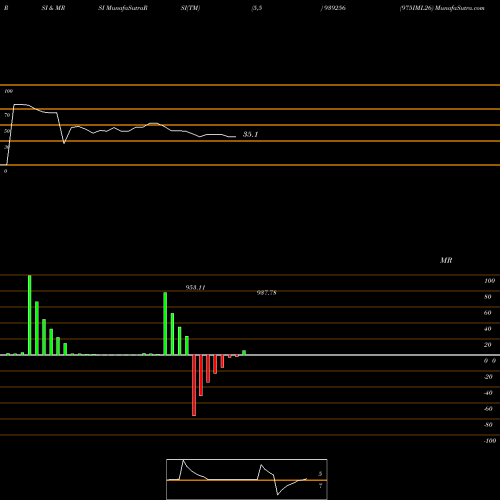
Task: Click the MR axis label '60'
Action: [x=488, y=313]
